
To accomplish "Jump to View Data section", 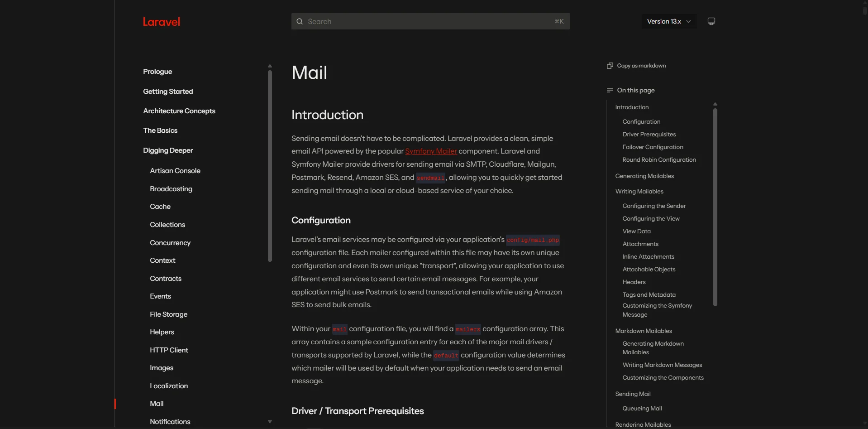I will pos(636,231).
